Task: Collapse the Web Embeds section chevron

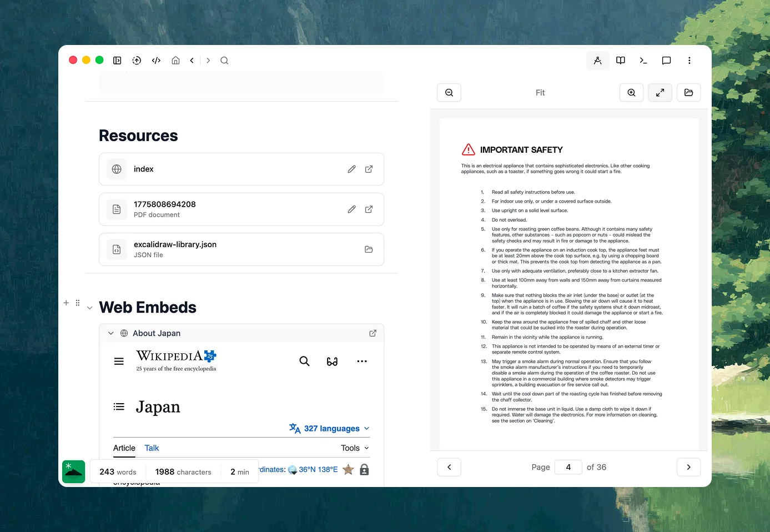Action: [89, 308]
